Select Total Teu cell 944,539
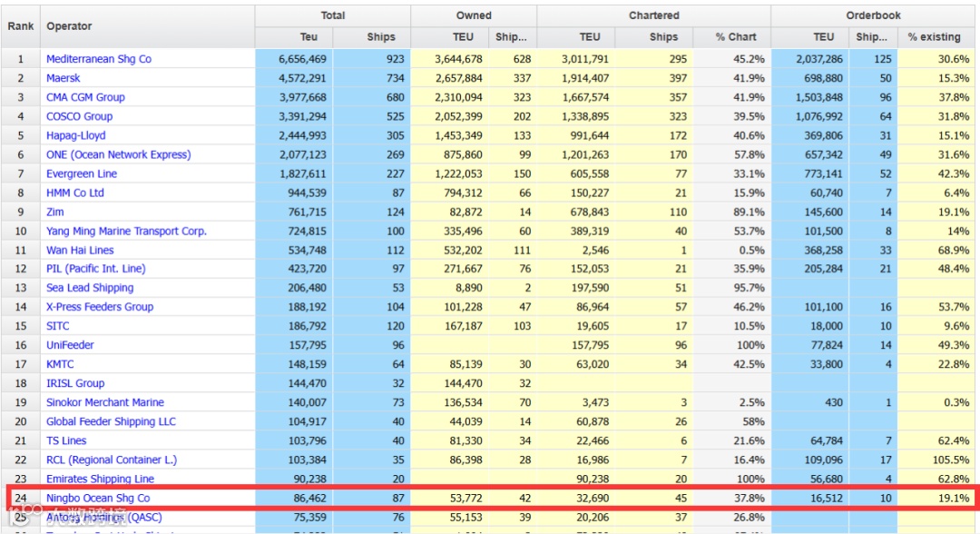The width and height of the screenshot is (980, 534). pyautogui.click(x=294, y=193)
